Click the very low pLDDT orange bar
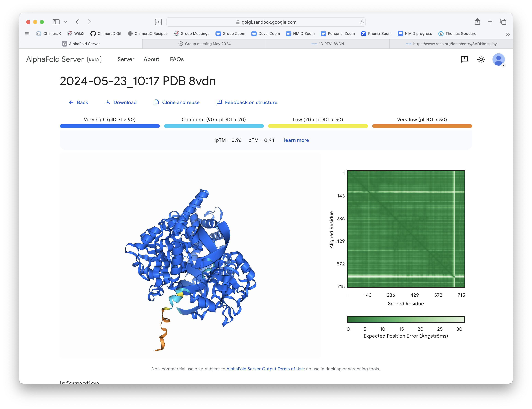 pos(422,126)
